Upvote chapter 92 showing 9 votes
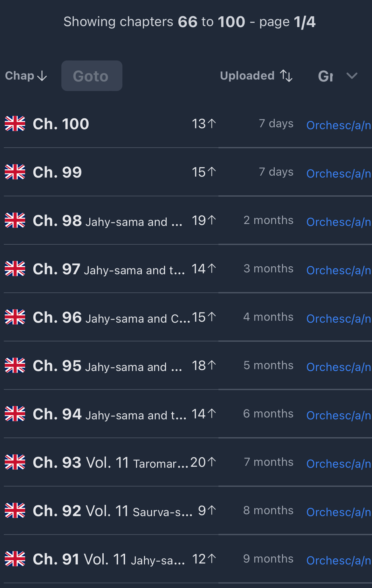 point(207,510)
